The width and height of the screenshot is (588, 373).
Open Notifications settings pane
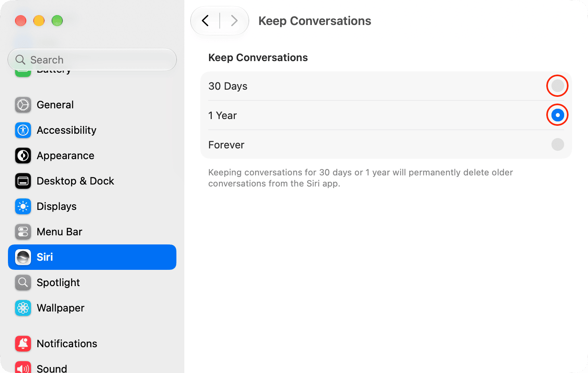[x=92, y=344]
